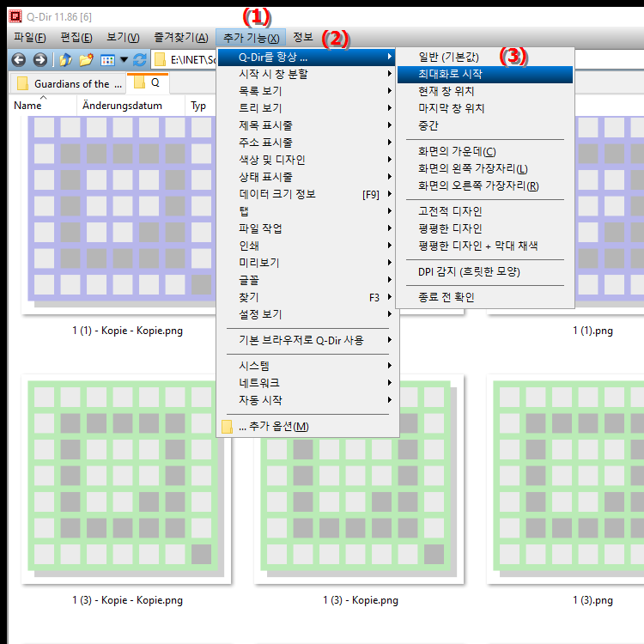Screen dimensions: 644x644
Task: Sort by the Typ column header
Action: [x=200, y=106]
